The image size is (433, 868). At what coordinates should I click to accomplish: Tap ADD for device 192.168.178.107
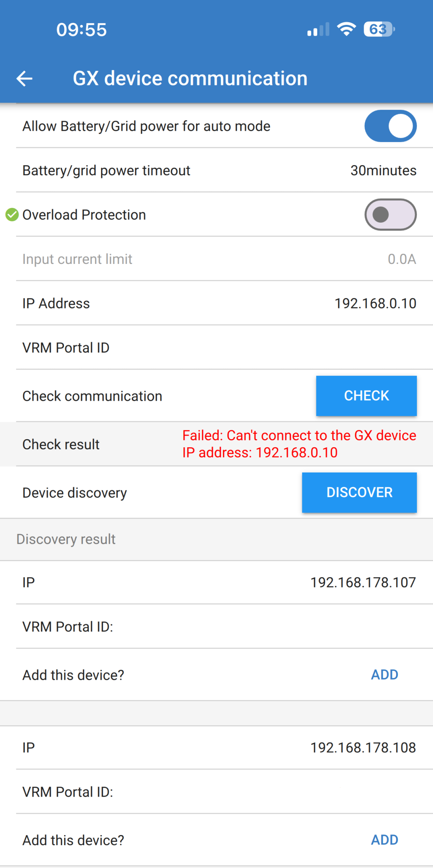pos(384,675)
